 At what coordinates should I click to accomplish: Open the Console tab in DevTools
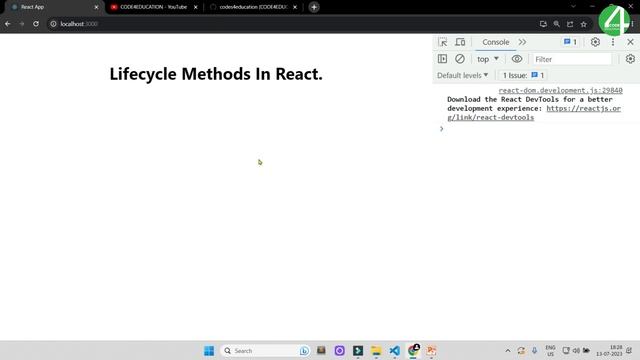click(496, 42)
